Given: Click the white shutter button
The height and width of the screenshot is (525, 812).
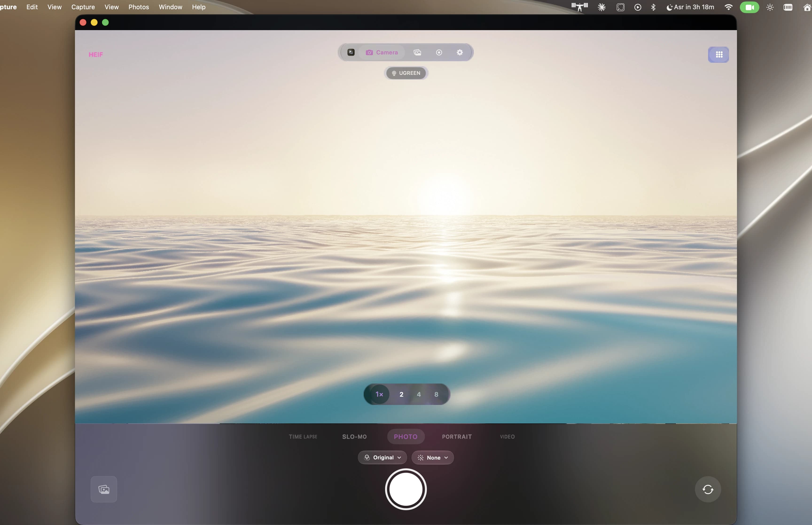Looking at the screenshot, I should pyautogui.click(x=406, y=489).
